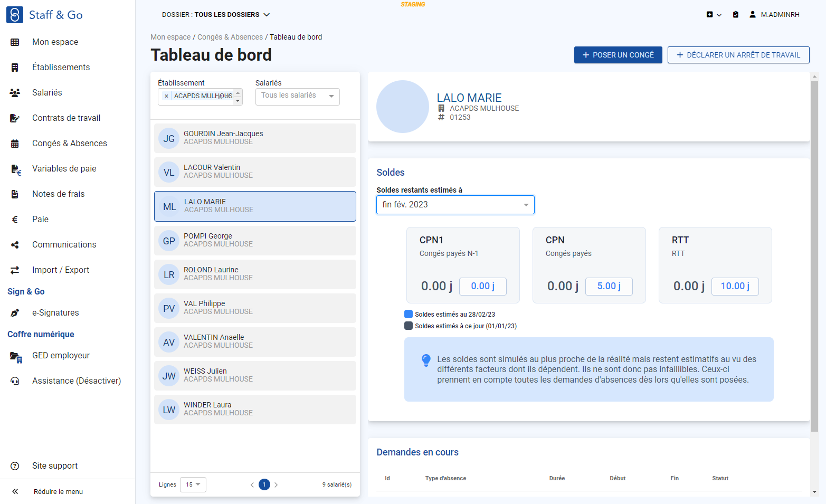
Task: Expand the DOSSIER: TOUS LES DOSSIERS selector
Action: coord(216,15)
